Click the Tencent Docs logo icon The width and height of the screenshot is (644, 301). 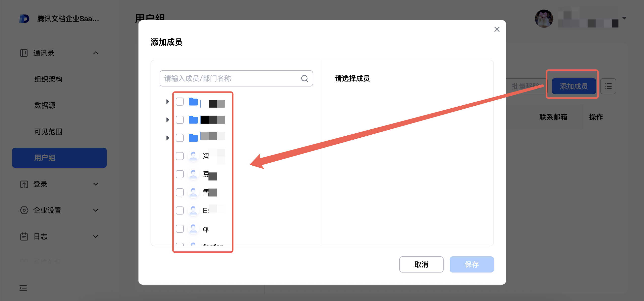[x=24, y=19]
